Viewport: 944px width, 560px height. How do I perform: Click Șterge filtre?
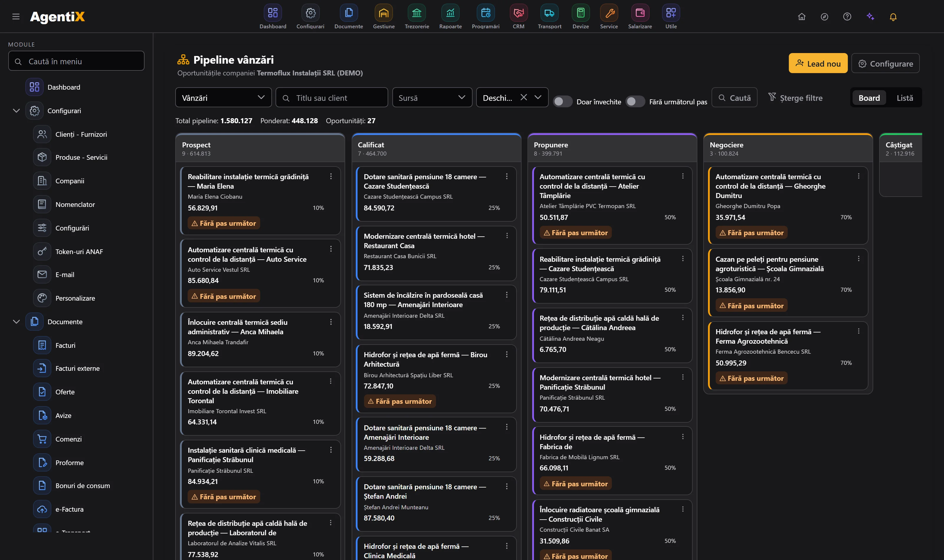(795, 98)
